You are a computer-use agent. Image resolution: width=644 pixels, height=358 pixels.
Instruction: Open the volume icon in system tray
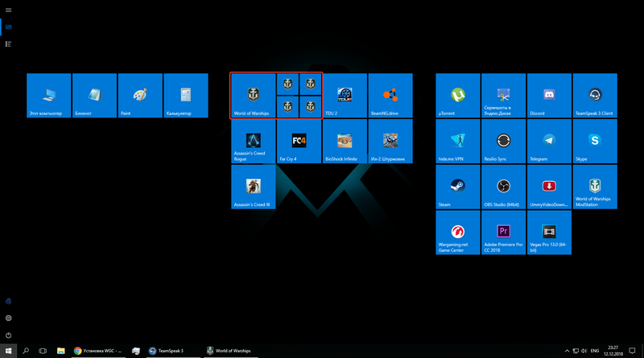pos(584,351)
